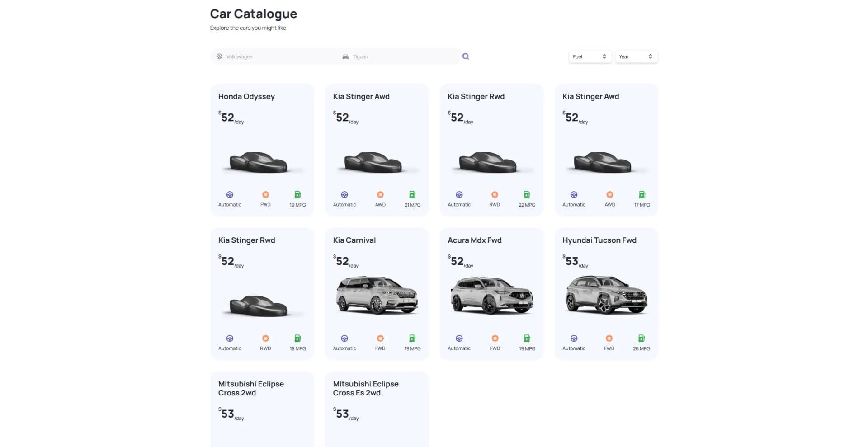Screen dimensions: 868x447
Task: Open the Fuel filter dropdown
Action: pos(590,56)
